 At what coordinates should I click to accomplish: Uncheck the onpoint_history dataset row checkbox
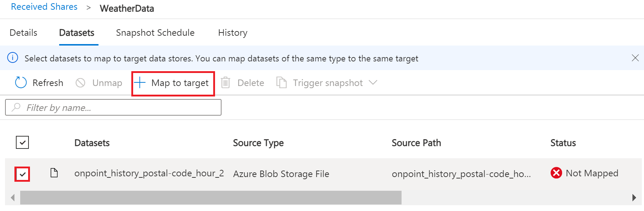22,174
